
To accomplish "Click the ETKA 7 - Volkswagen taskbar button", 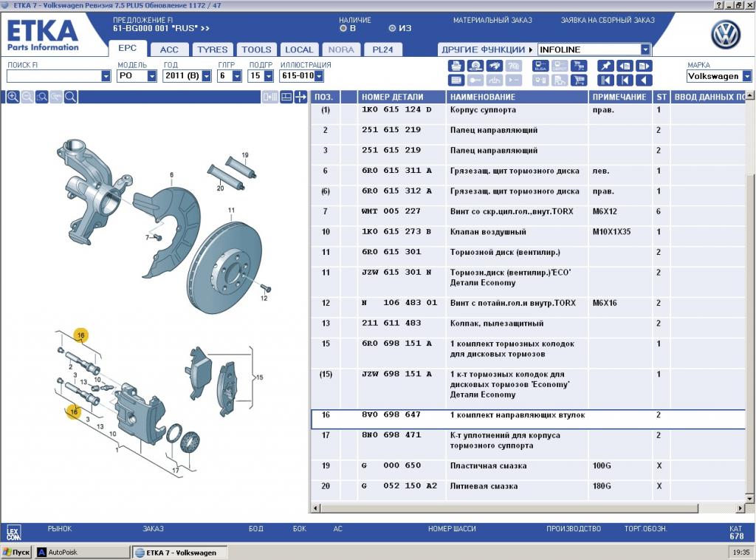I will point(179,553).
